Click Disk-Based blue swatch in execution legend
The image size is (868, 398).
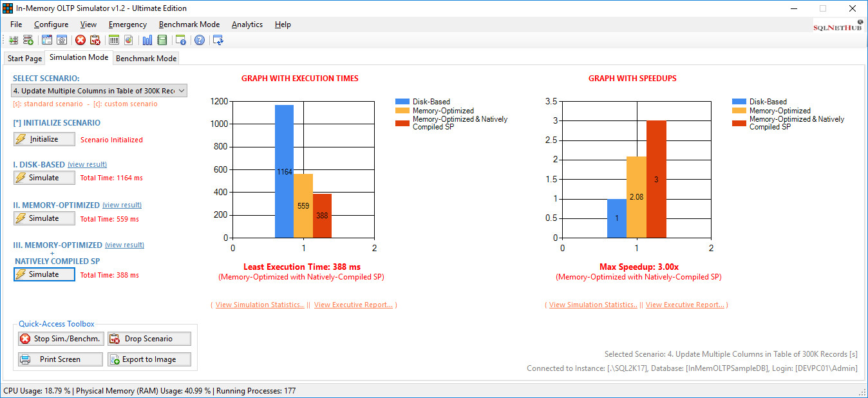[402, 102]
